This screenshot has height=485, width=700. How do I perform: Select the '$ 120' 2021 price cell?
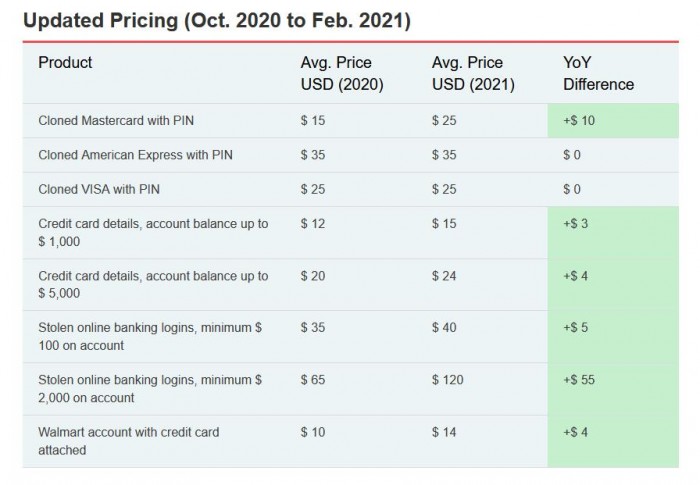point(447,380)
